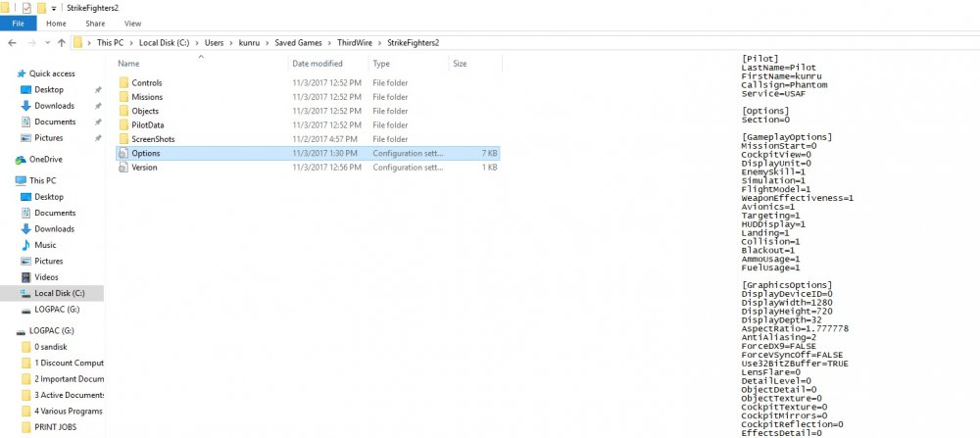Click ScreenShots date 11/2/2017 4:57 PM
The image size is (980, 438).
[325, 139]
